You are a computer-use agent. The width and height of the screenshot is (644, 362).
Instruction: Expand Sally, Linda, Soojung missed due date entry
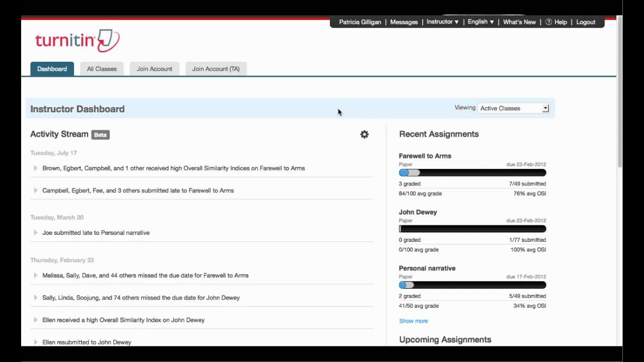pos(36,298)
